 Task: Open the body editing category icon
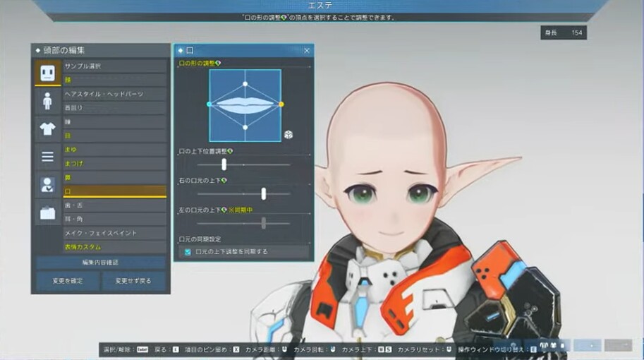coord(48,101)
